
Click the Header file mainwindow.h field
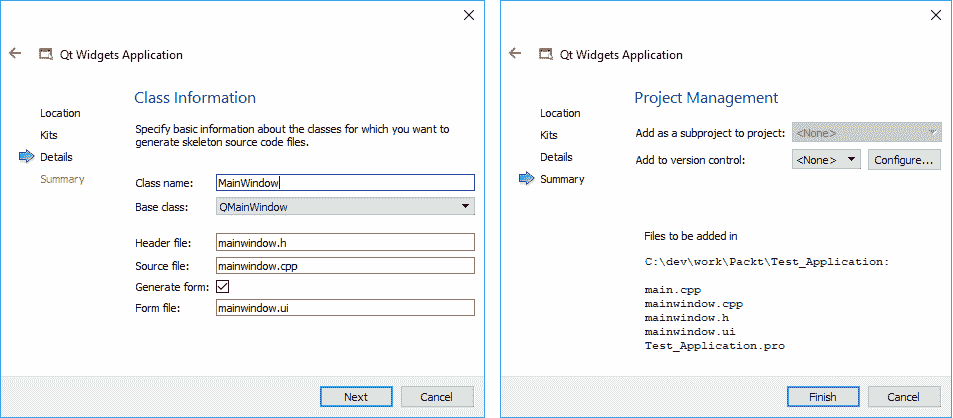pos(345,243)
